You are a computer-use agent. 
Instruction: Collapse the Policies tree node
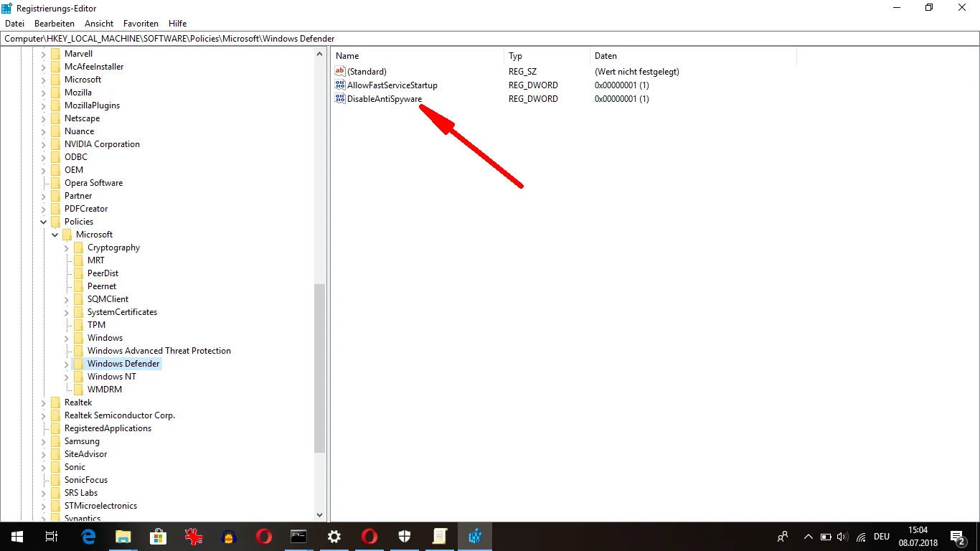(x=44, y=222)
